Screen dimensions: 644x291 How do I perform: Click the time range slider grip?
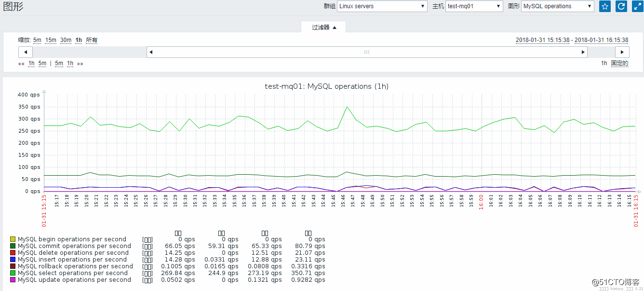pos(367,52)
